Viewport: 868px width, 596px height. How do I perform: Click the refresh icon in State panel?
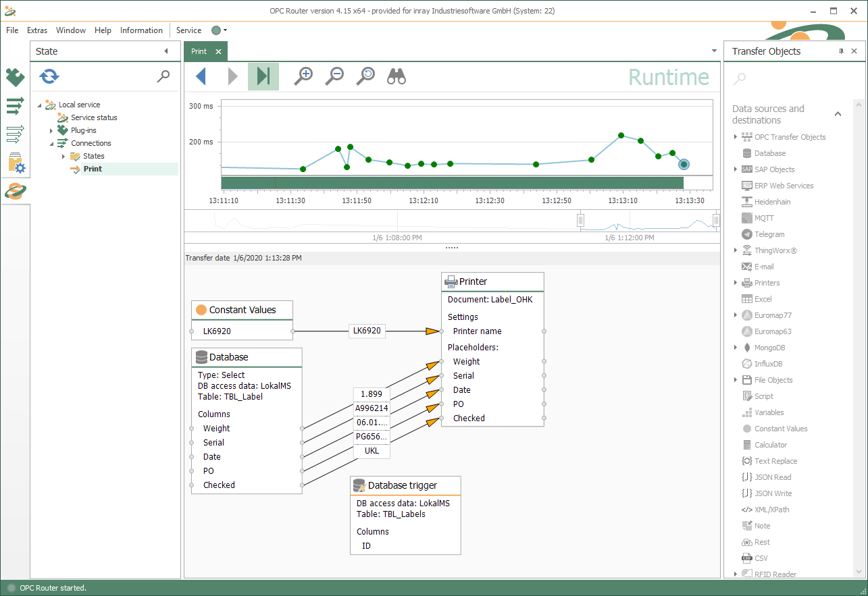click(x=49, y=76)
